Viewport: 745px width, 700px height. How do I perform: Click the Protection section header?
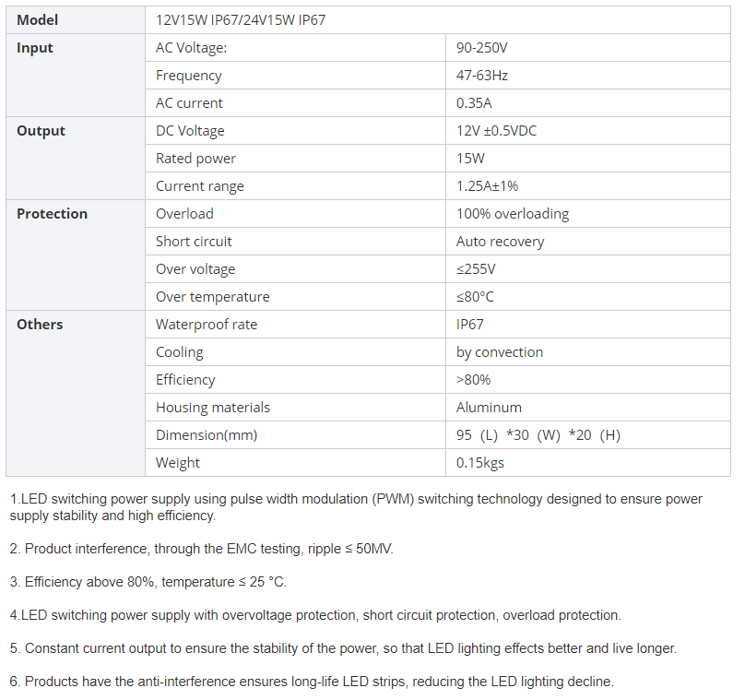[52, 214]
